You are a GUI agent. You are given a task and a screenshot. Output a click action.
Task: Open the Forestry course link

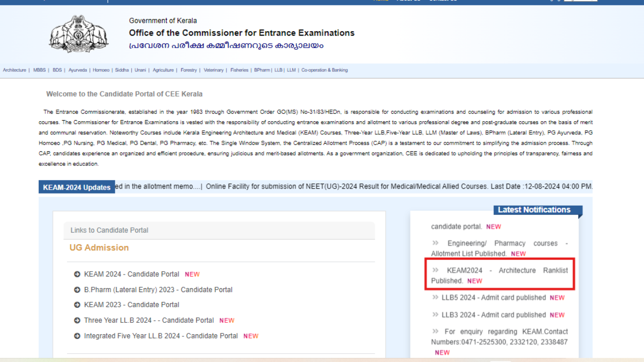pyautogui.click(x=189, y=70)
